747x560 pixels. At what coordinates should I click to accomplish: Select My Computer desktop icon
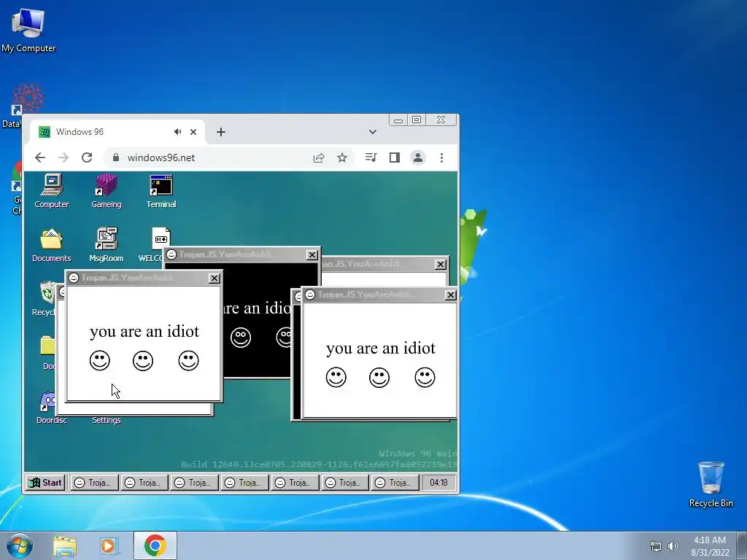point(28,29)
